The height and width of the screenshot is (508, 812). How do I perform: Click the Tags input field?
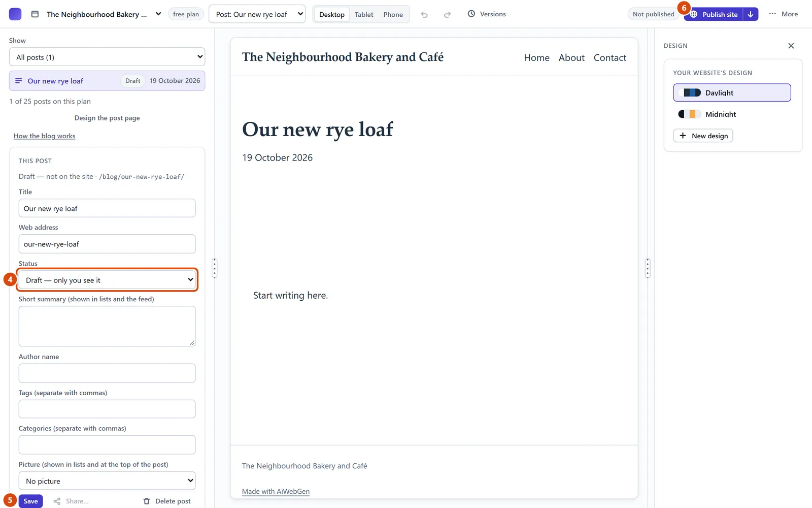point(107,409)
